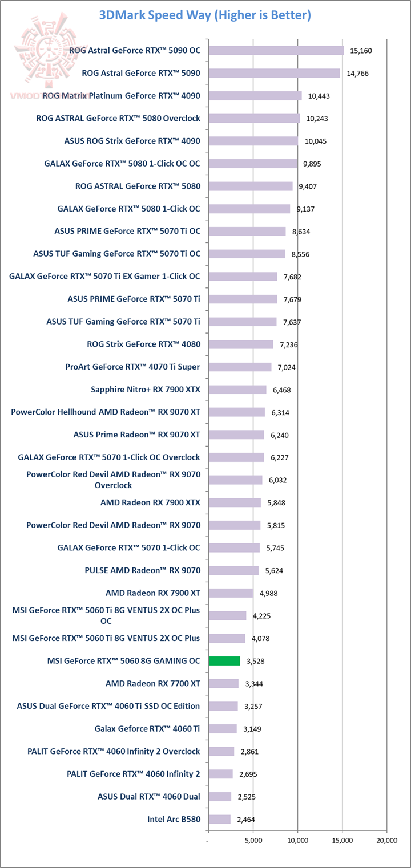Click the ASUS Dual RTX 4060 Dual label
The image size is (411, 868).
point(148,796)
